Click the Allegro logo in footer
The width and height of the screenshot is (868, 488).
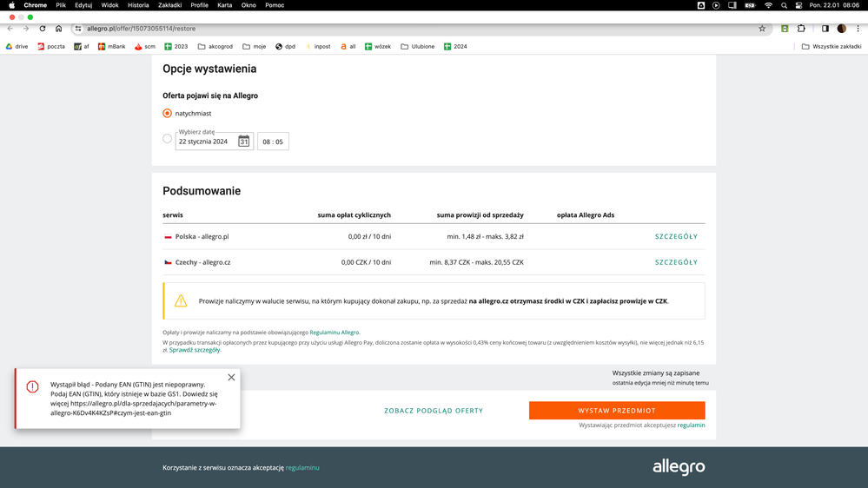pos(679,467)
